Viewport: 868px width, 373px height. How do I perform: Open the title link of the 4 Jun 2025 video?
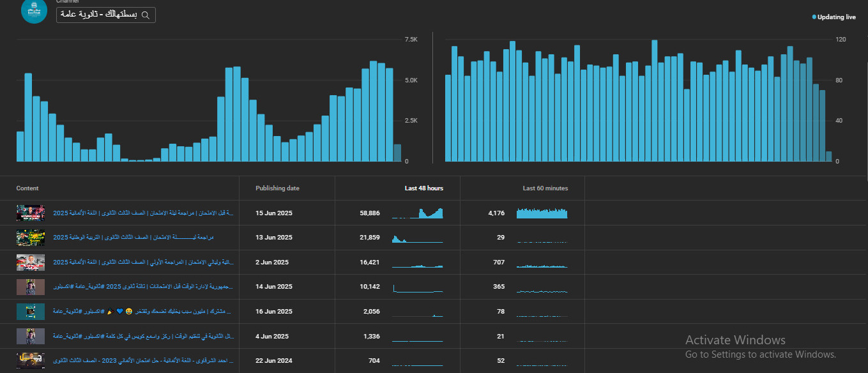tap(143, 336)
